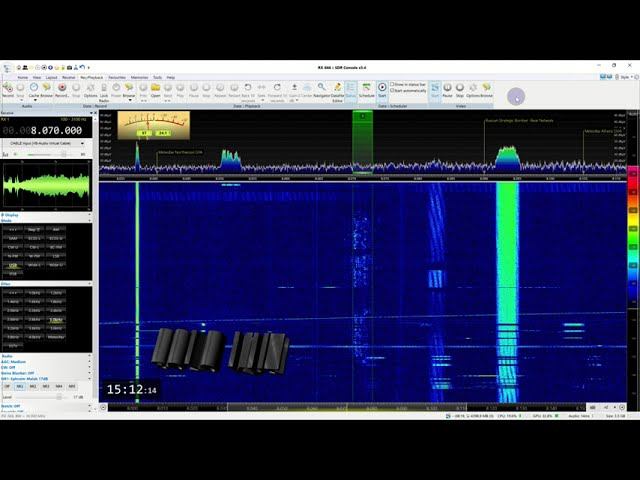This screenshot has width=640, height=480.
Task: Click Restart in the Data Playback group
Action: tap(234, 90)
